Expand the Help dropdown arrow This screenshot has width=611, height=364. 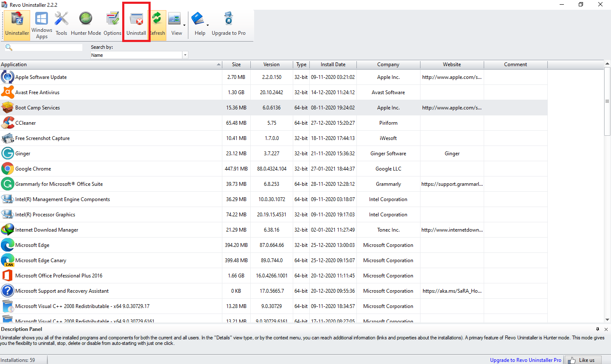pos(207,25)
